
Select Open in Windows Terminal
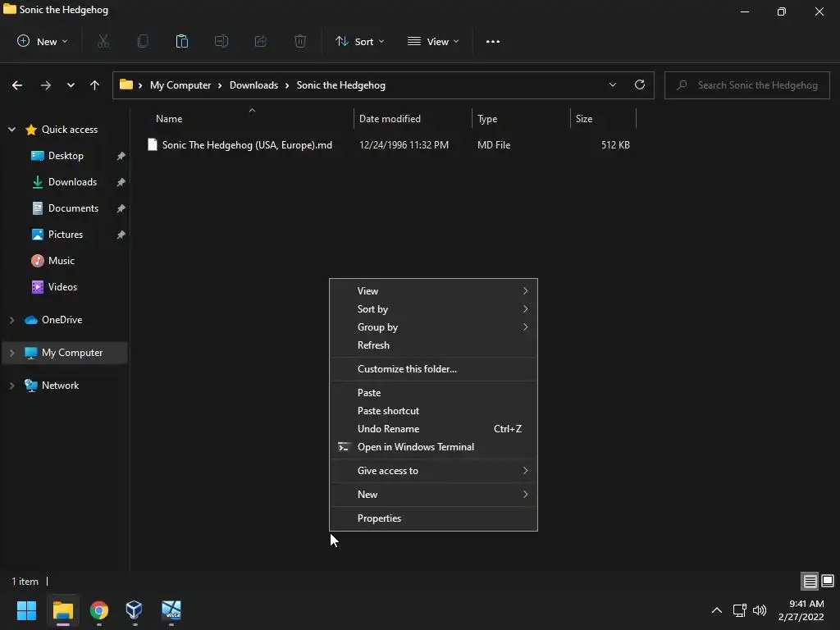433,447
